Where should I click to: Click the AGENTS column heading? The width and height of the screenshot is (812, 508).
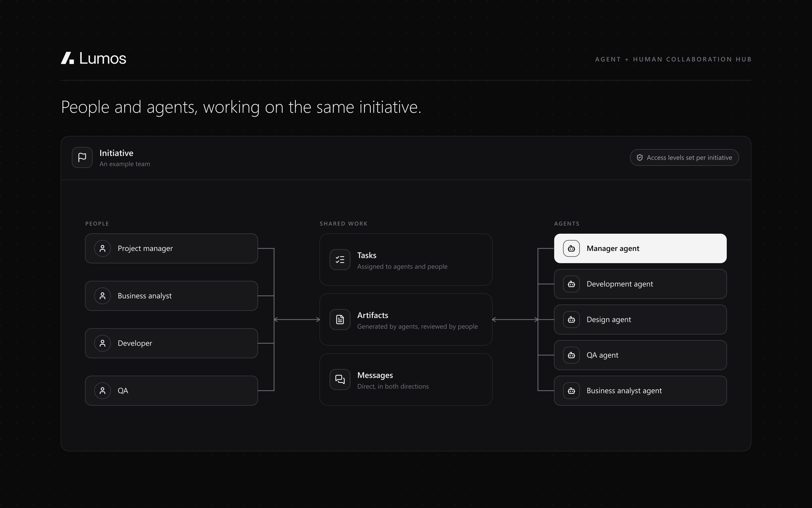(x=567, y=224)
